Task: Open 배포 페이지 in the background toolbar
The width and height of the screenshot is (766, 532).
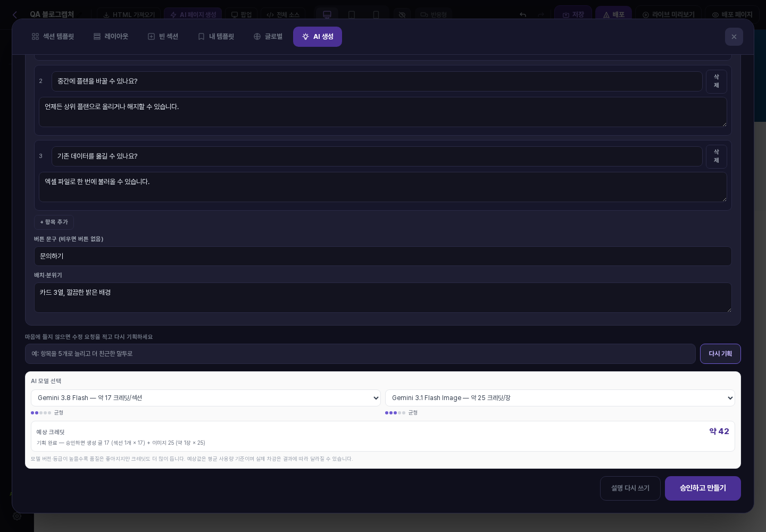Action: click(732, 15)
